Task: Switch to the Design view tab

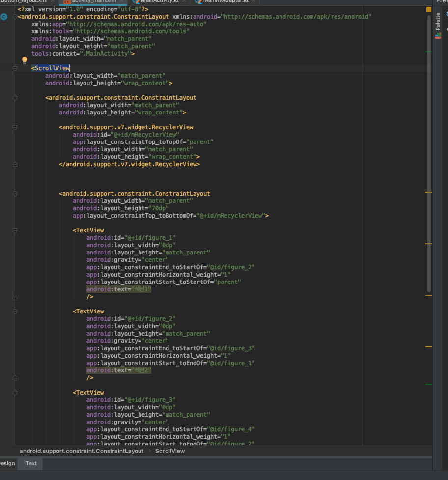Action: tap(7, 463)
